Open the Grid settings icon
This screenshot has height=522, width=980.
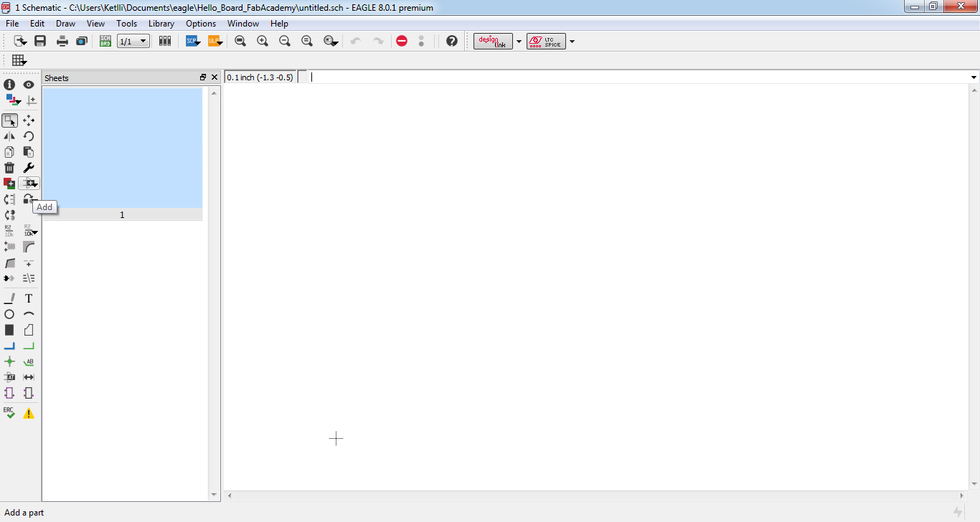pos(19,60)
